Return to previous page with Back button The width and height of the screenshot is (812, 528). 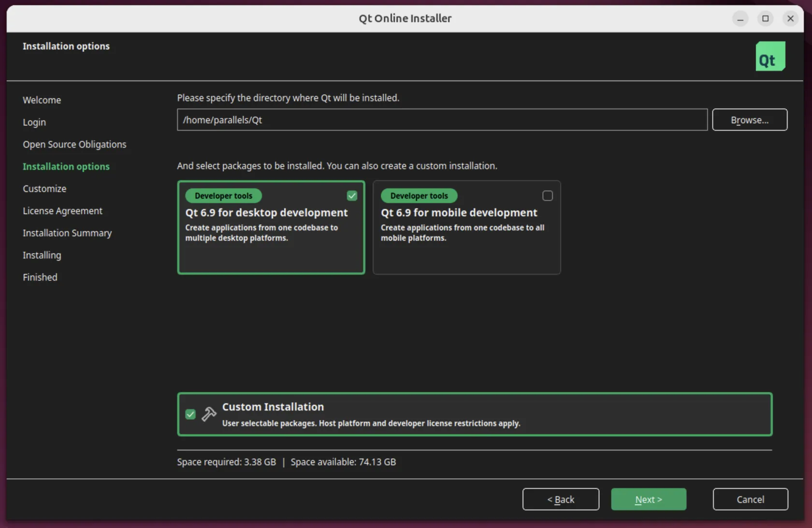(x=561, y=499)
